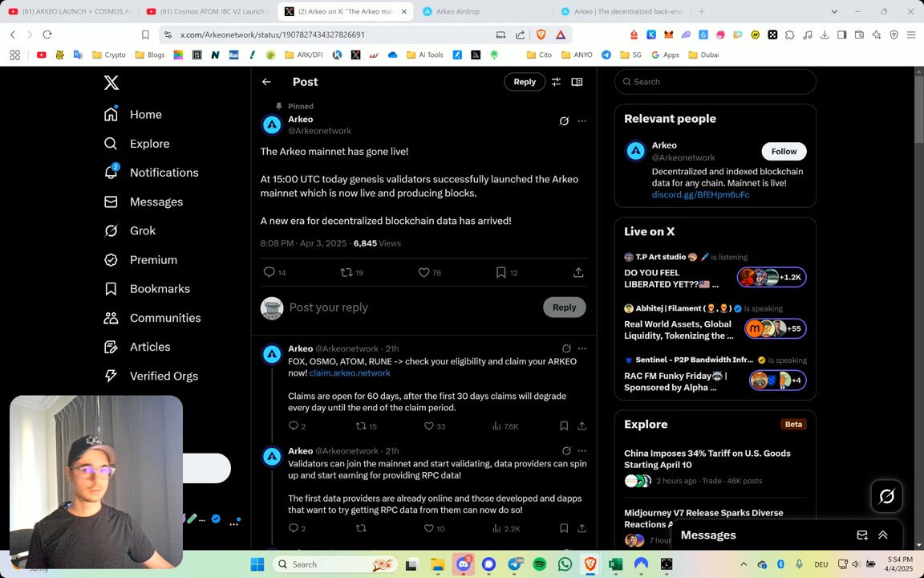This screenshot has width=924, height=578.
Task: Click gray Reply button beside reply field
Action: [x=564, y=307]
